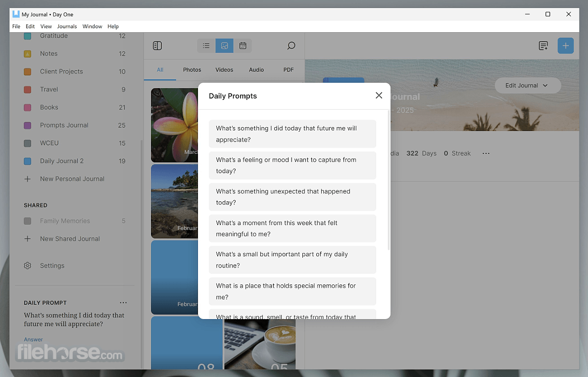This screenshot has height=377, width=588.
Task: Click the Daily Prompts dialog scrollbar
Action: pyautogui.click(x=389, y=180)
